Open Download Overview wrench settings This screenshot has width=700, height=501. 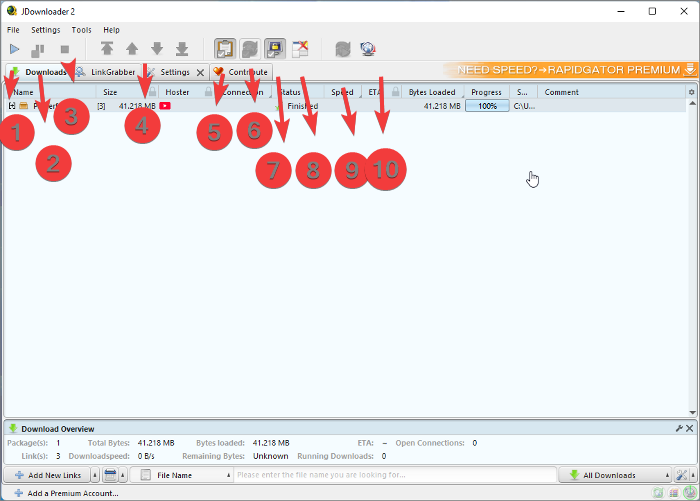click(679, 429)
